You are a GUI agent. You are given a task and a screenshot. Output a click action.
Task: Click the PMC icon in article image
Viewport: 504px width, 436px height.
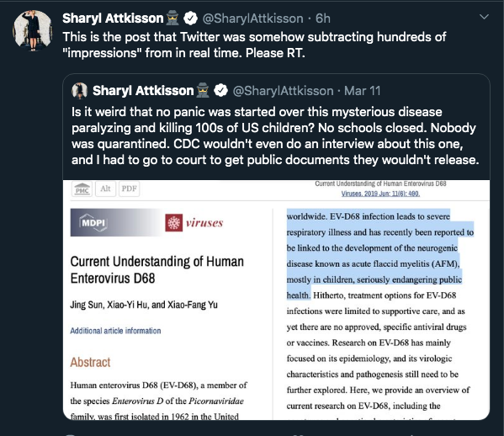[x=82, y=189]
